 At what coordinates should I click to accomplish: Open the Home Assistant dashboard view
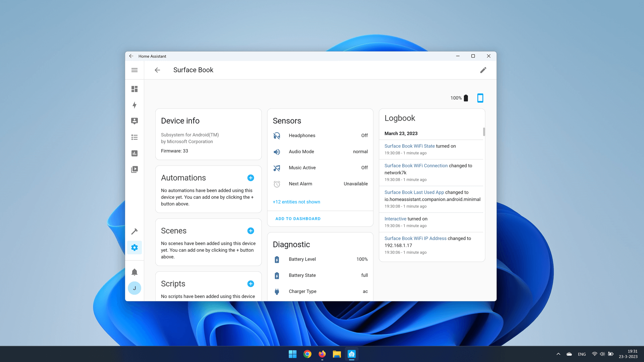pyautogui.click(x=135, y=88)
